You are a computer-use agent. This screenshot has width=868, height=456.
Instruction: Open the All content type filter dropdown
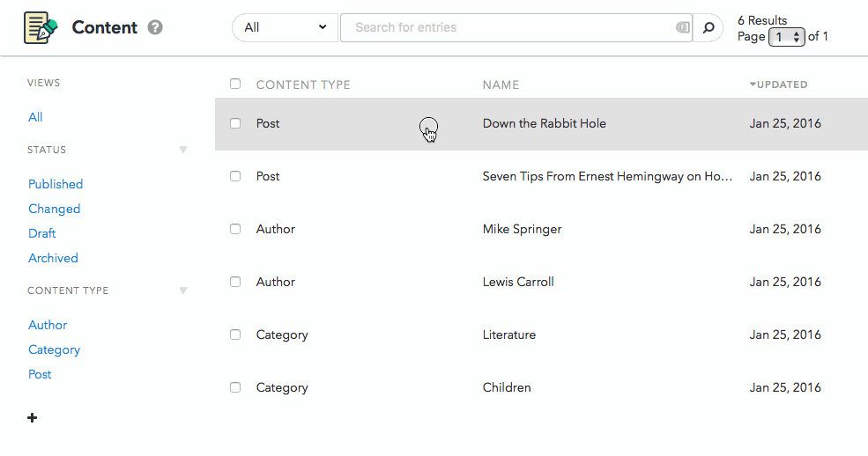pos(285,27)
